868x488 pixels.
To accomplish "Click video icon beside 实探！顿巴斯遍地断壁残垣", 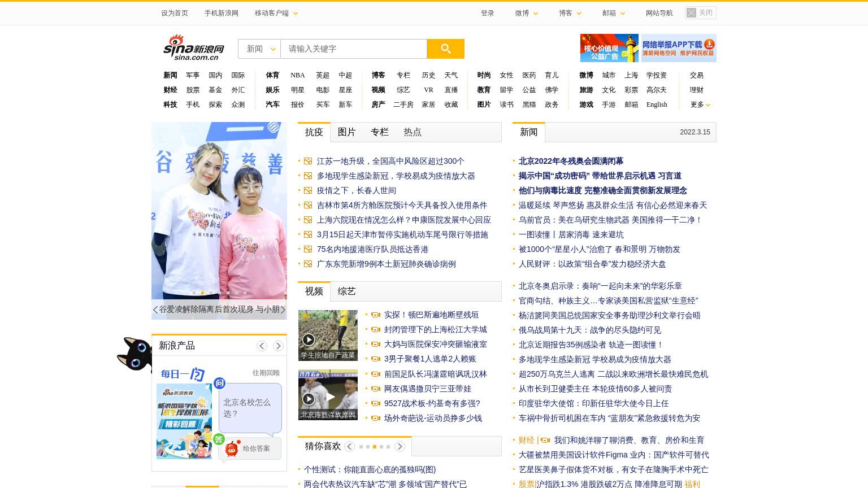I will (x=376, y=315).
